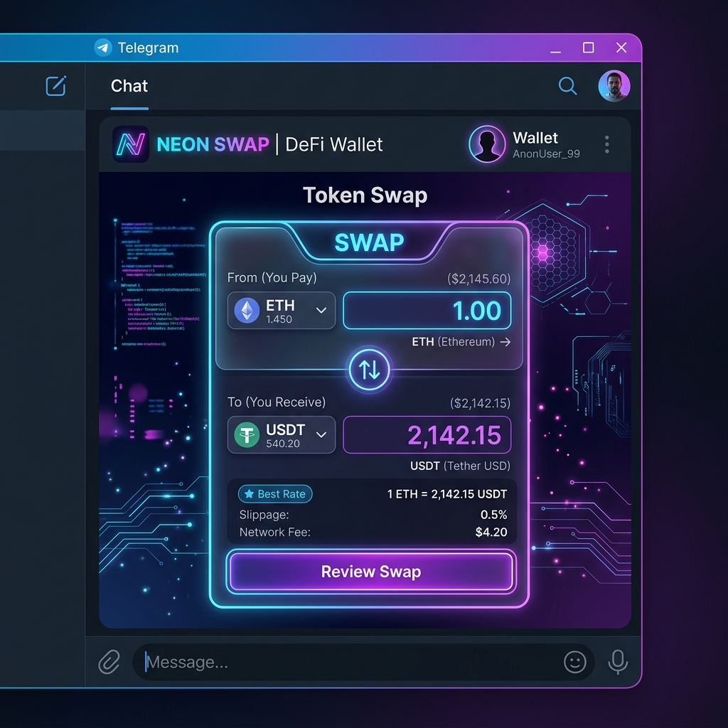The width and height of the screenshot is (728, 728).
Task: Open the AnonUser_99 wallet avatar
Action: coord(487,144)
